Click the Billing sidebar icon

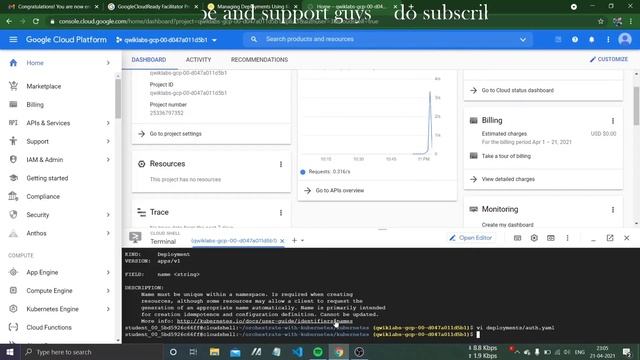click(x=13, y=104)
